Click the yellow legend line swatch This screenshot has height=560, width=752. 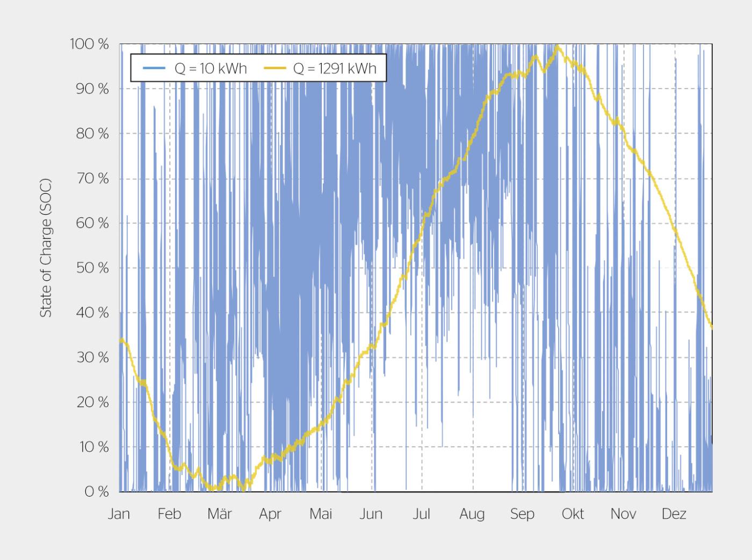(x=274, y=68)
